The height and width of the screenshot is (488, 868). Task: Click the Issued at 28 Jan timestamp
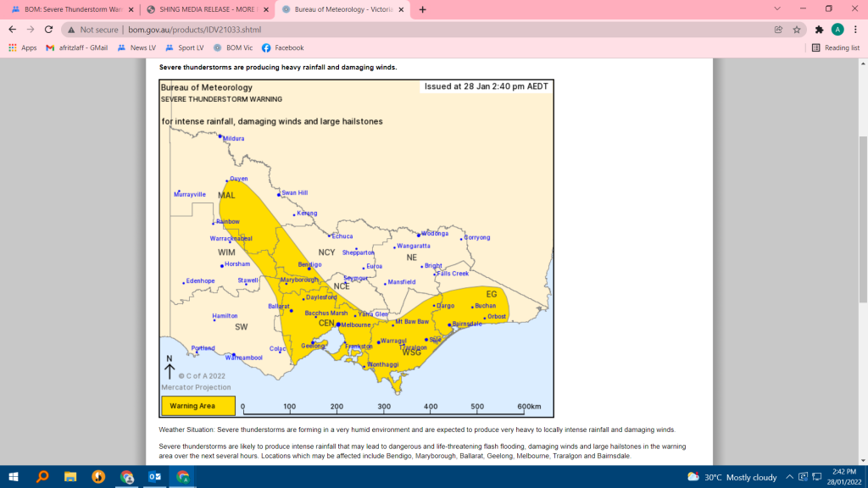tap(486, 86)
